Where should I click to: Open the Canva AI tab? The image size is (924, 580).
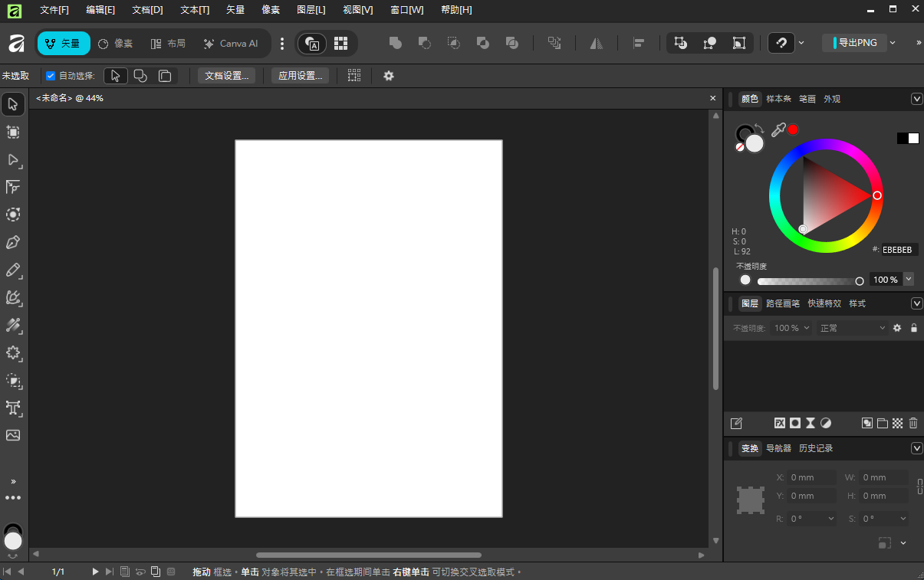click(231, 44)
